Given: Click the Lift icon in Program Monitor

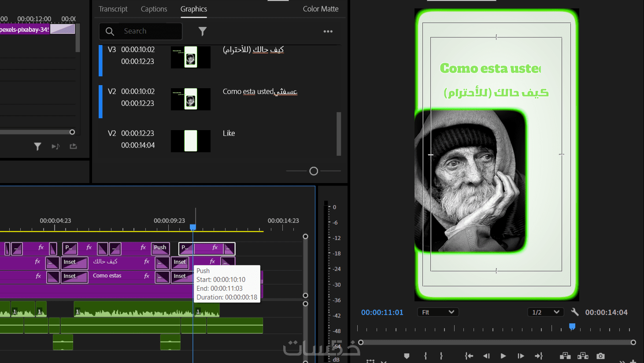Looking at the screenshot, I should (x=565, y=356).
